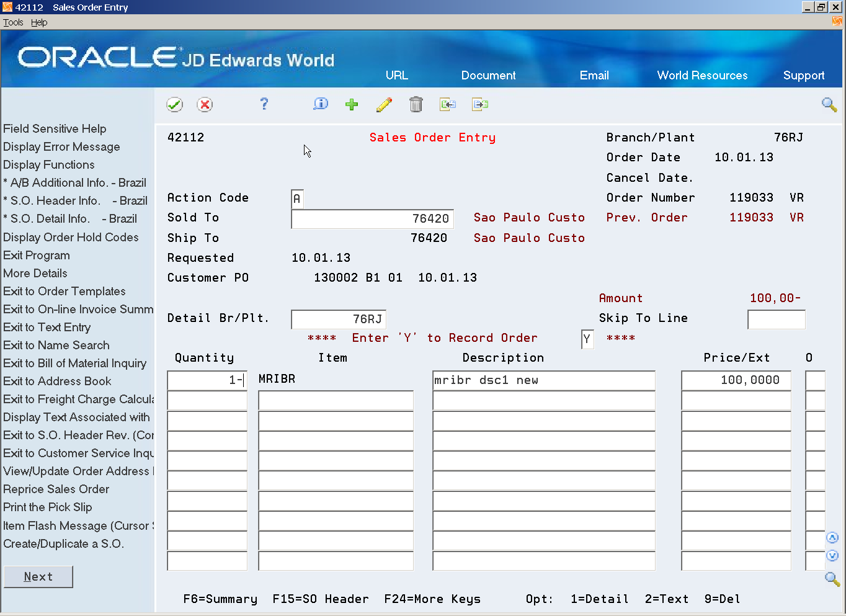Select Reprice Sales Order
The height and width of the screenshot is (616, 846).
[x=56, y=489]
